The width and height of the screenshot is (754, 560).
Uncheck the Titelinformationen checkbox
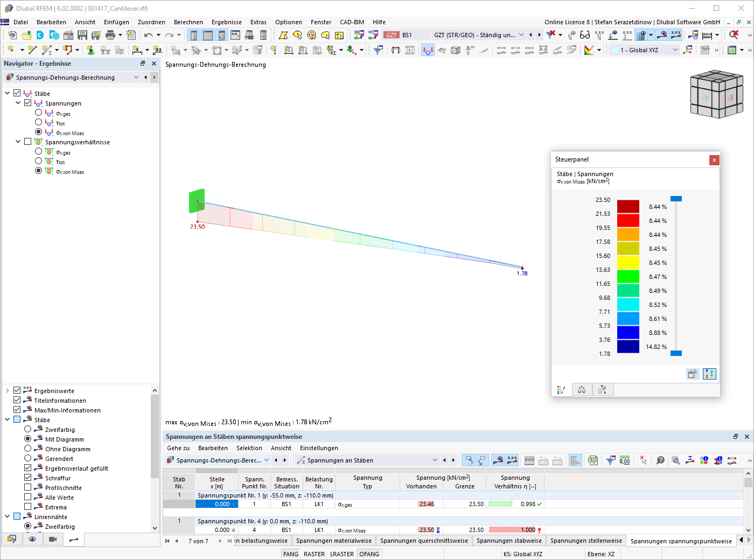(x=17, y=400)
